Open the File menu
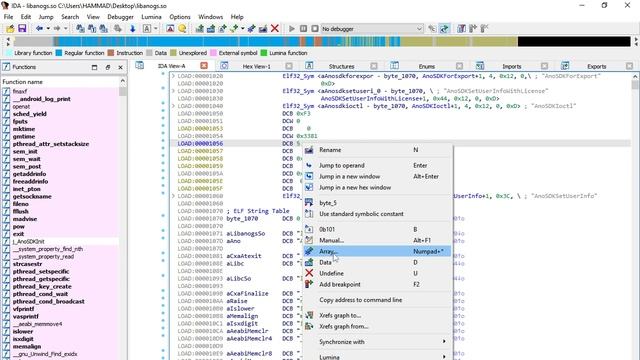The height and width of the screenshot is (360, 640). (x=9, y=17)
